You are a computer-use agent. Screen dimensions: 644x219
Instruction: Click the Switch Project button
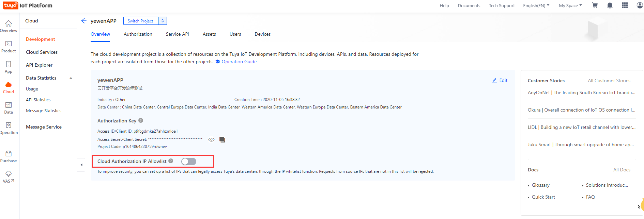pyautogui.click(x=140, y=21)
